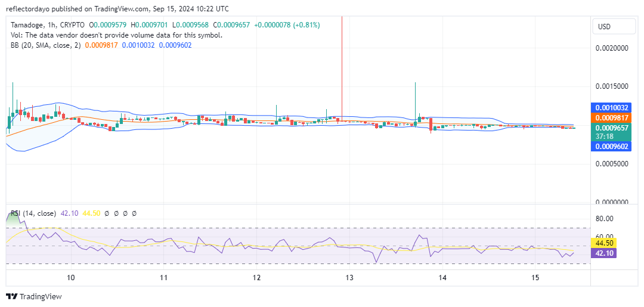The image size is (644, 307).
Task: Click the 0.0020000 price axis label
Action: (612, 48)
